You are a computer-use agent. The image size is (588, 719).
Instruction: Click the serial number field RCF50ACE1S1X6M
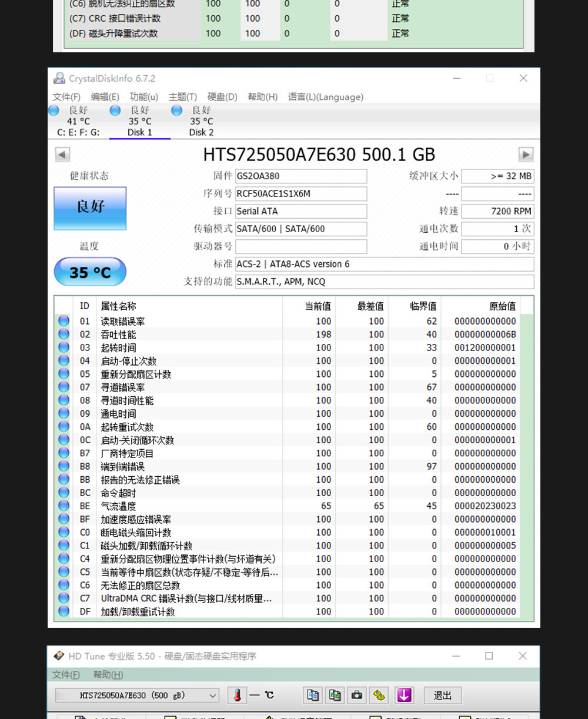point(301,193)
